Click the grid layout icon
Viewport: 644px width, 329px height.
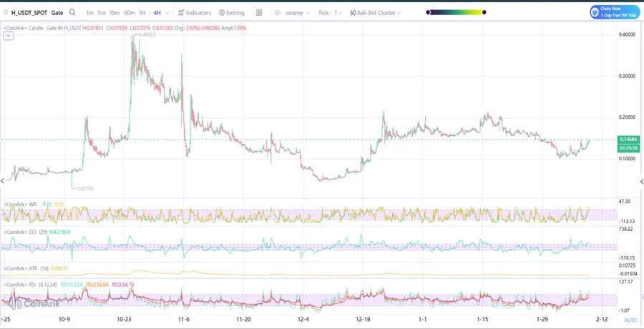point(258,12)
